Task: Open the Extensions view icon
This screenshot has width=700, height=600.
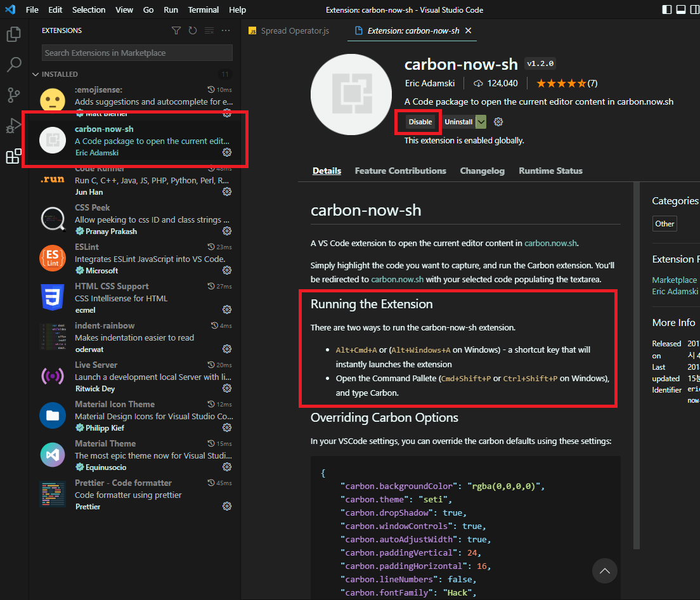Action: coord(14,156)
